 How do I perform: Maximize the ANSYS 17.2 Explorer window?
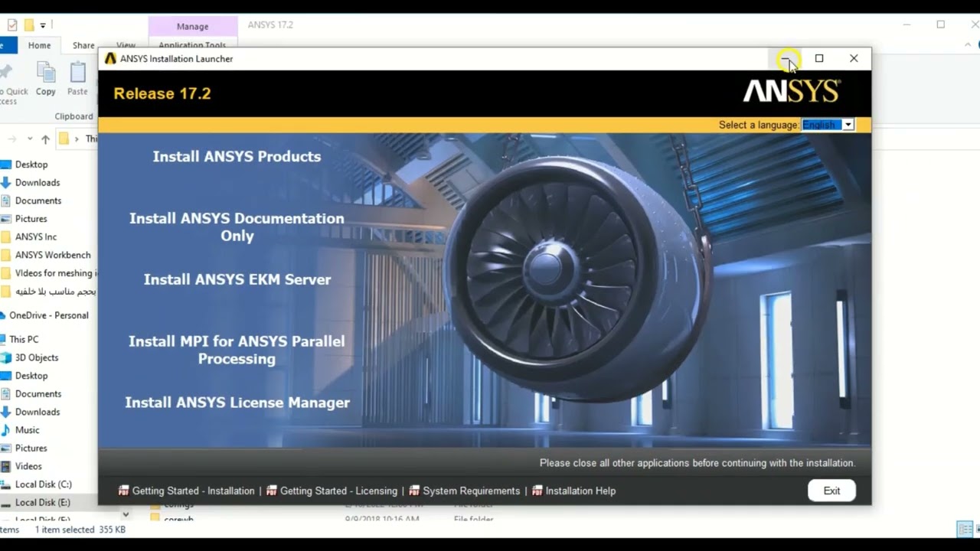[941, 24]
